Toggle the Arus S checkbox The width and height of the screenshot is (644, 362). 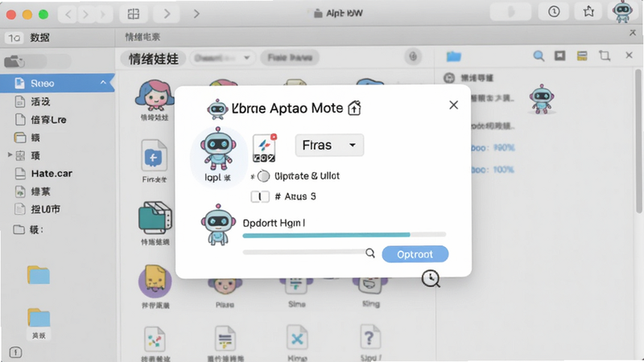(x=260, y=196)
